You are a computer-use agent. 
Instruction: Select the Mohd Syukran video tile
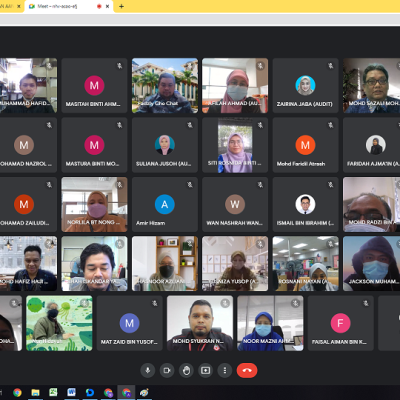200,323
